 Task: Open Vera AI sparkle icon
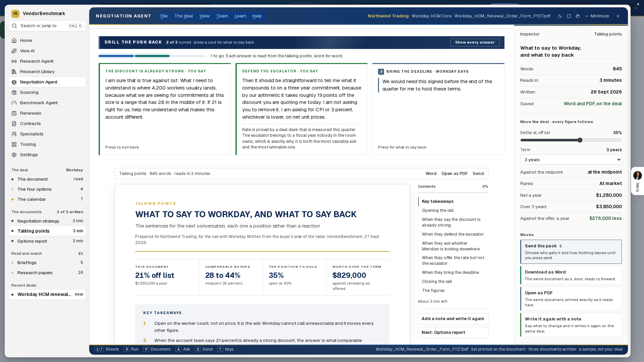point(14,51)
